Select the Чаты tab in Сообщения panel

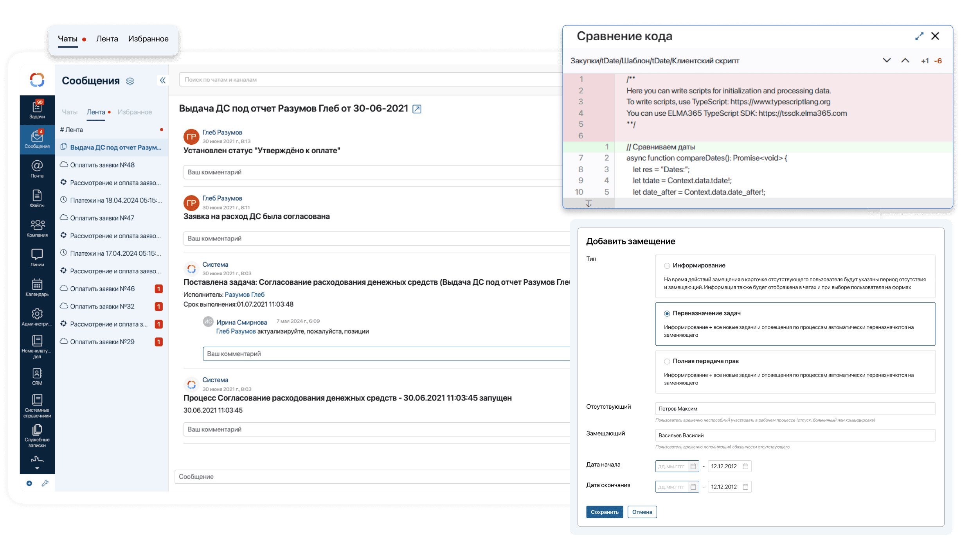coord(70,112)
